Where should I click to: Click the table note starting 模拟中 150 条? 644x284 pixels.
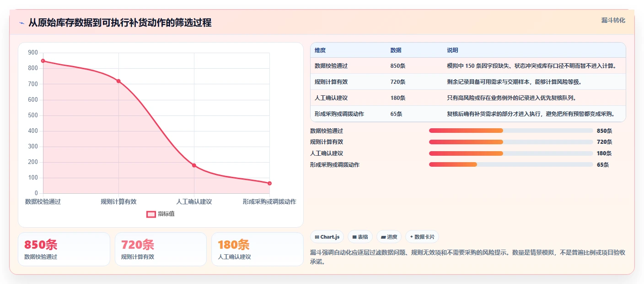(x=531, y=66)
